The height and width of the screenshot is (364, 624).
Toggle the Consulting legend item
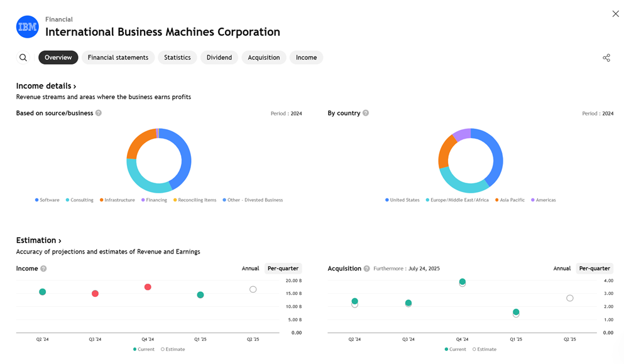(80, 200)
